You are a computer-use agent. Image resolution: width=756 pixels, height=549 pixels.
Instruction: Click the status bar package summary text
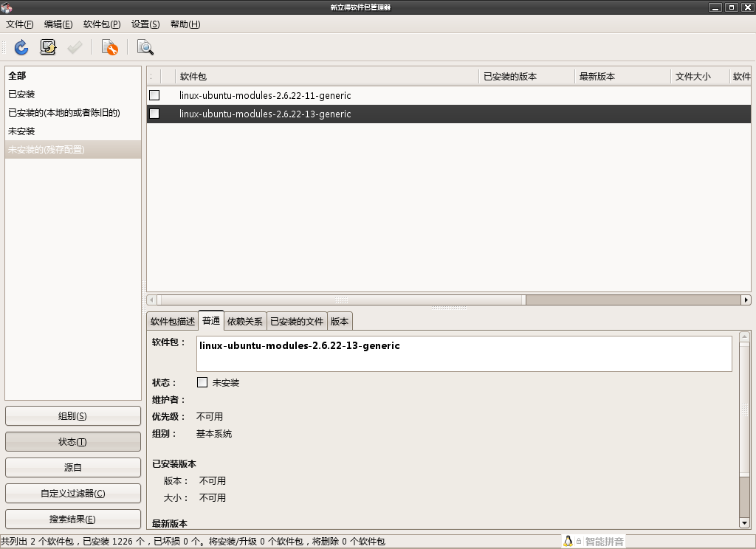(x=193, y=542)
